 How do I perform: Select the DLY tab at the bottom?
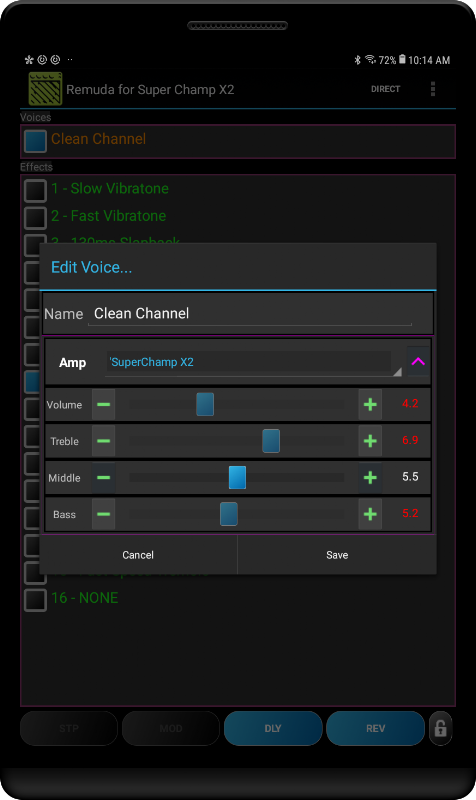273,729
